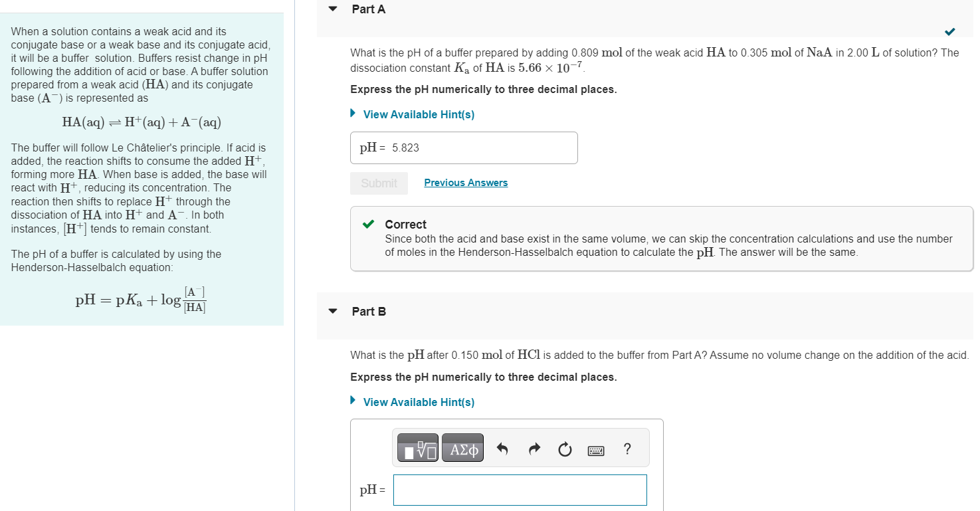This screenshot has width=980, height=511.
Task: Collapse Part A with its triangle arrow
Action: point(333,9)
